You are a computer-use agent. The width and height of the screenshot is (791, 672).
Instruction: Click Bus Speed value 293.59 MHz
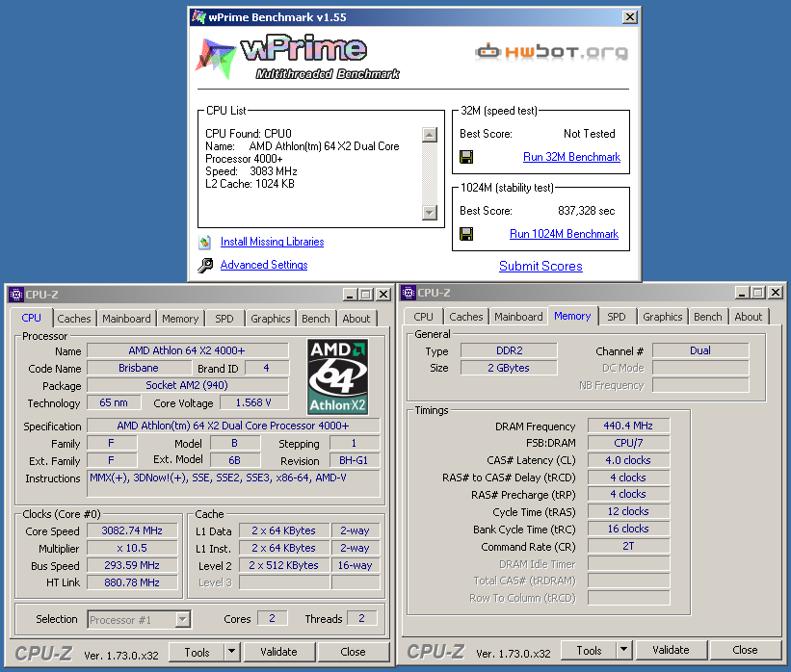pyautogui.click(x=132, y=565)
